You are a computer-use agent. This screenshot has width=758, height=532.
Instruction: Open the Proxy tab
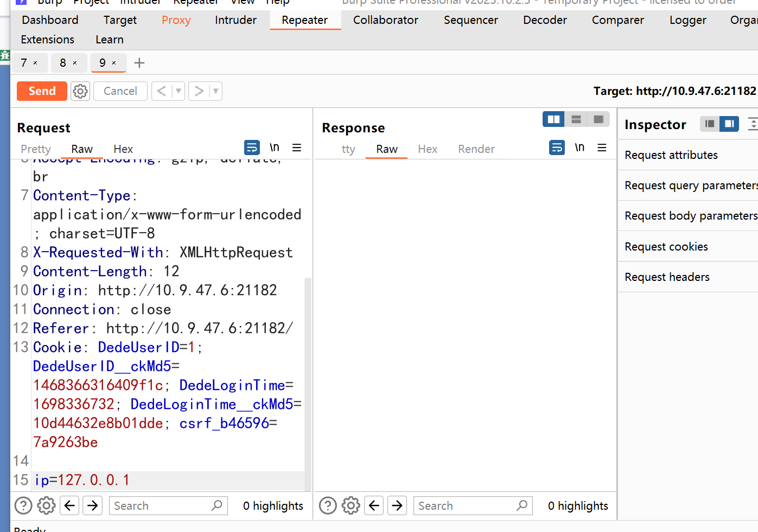pos(176,20)
